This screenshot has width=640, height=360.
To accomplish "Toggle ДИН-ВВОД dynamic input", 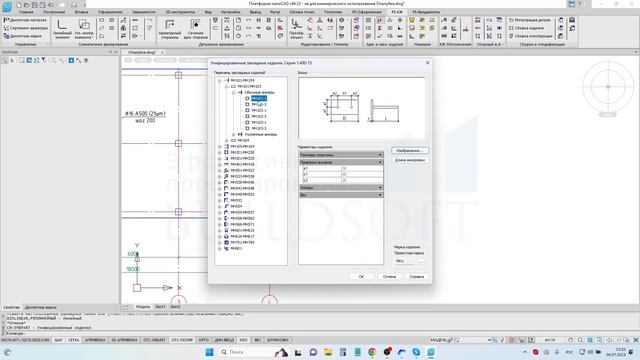I will [x=224, y=340].
